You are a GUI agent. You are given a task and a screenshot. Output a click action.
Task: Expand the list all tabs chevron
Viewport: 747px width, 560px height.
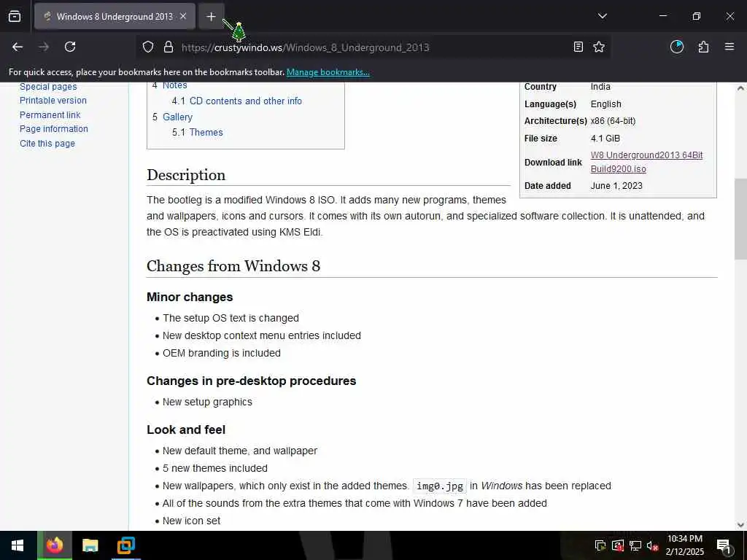602,16
